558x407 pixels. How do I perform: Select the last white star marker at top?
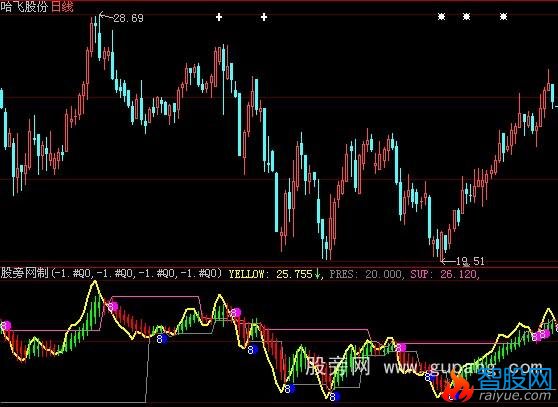click(x=503, y=16)
